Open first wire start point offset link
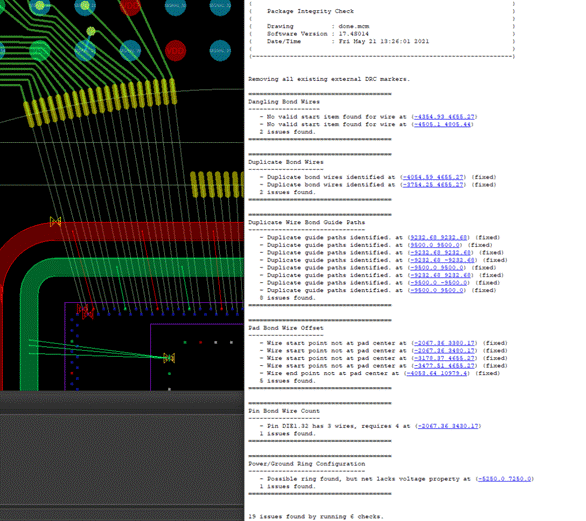The image size is (586, 521). pyautogui.click(x=444, y=343)
